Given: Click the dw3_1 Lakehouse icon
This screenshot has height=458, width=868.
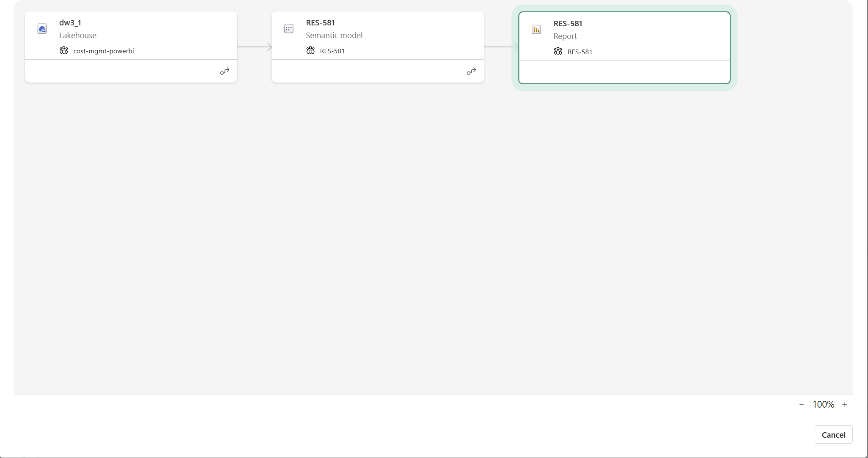Looking at the screenshot, I should pos(42,29).
